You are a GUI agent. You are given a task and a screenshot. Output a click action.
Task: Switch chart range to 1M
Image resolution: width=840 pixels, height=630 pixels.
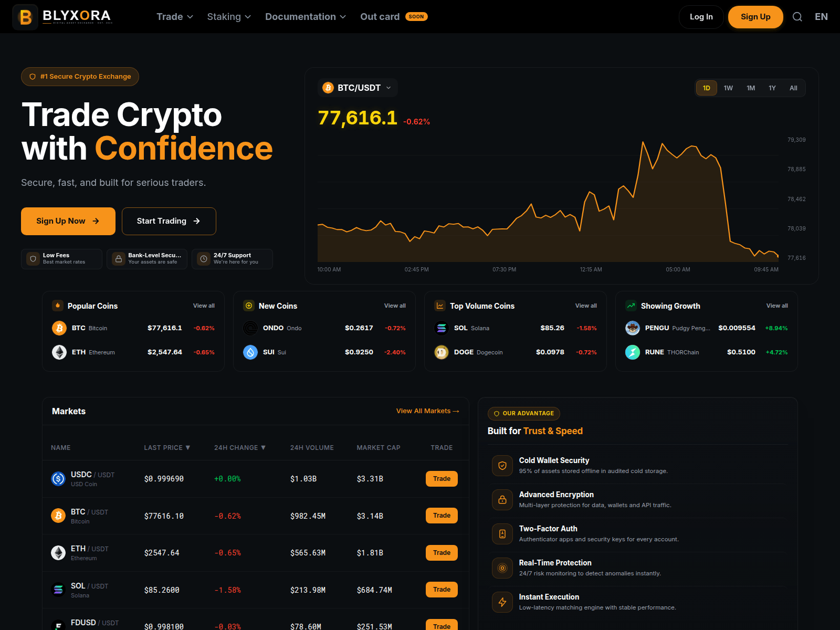pyautogui.click(x=751, y=88)
